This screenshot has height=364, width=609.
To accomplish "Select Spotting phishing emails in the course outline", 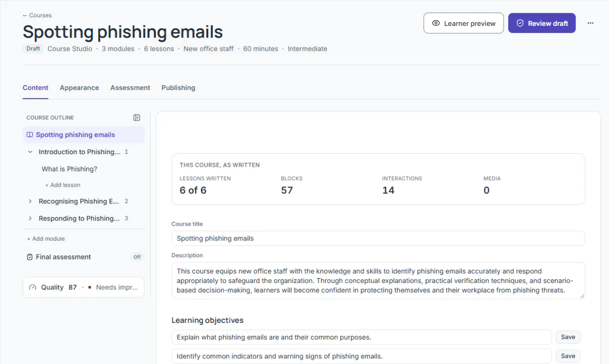I will (x=83, y=135).
